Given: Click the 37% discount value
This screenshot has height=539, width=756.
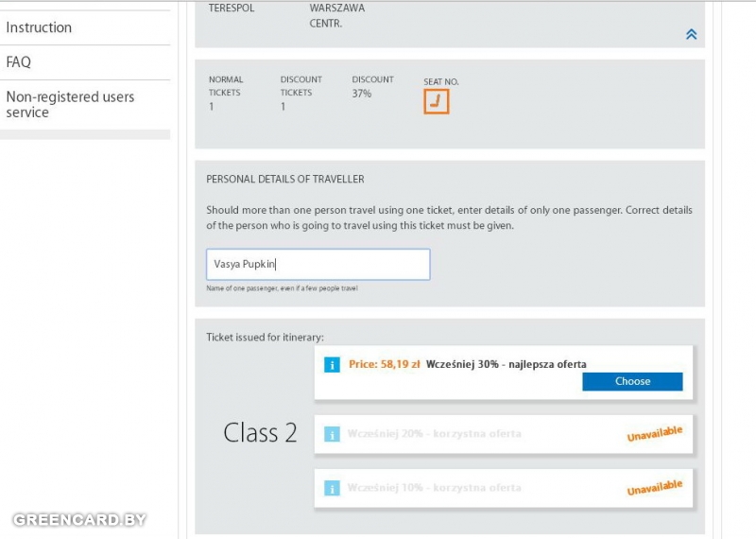Looking at the screenshot, I should click(362, 94).
